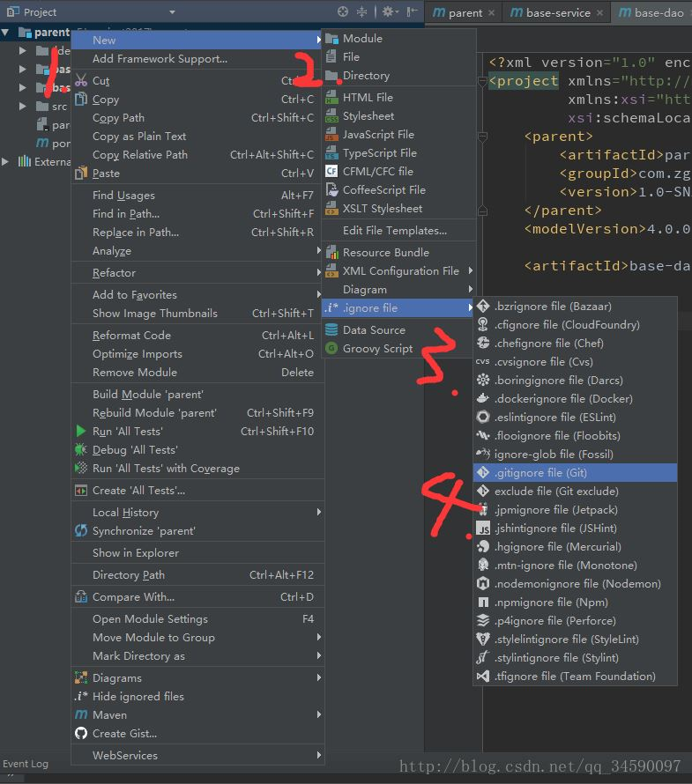The height and width of the screenshot is (784, 692).
Task: Click the scissors Cut icon
Action: (x=81, y=80)
